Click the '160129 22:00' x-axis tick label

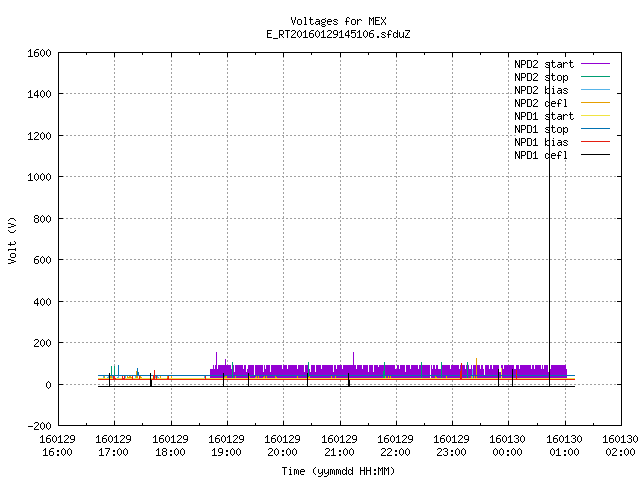pos(395,446)
